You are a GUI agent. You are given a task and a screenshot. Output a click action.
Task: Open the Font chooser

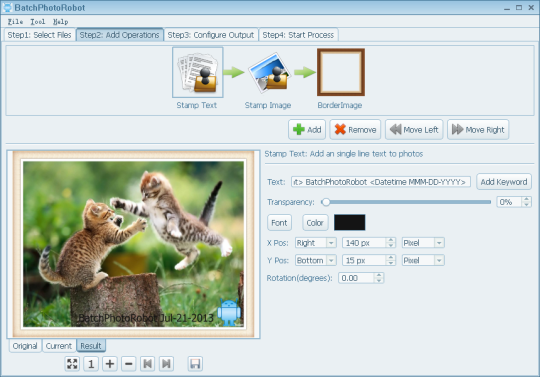click(x=279, y=223)
